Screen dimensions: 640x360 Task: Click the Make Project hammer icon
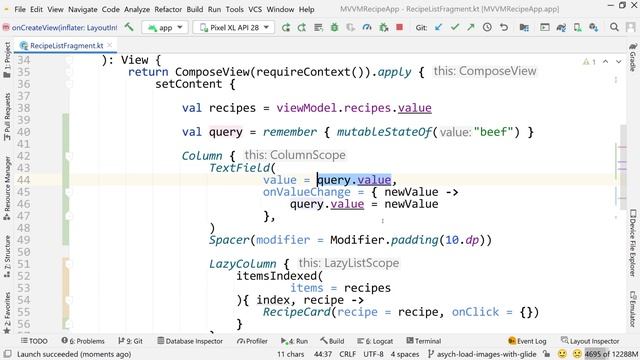[129, 27]
